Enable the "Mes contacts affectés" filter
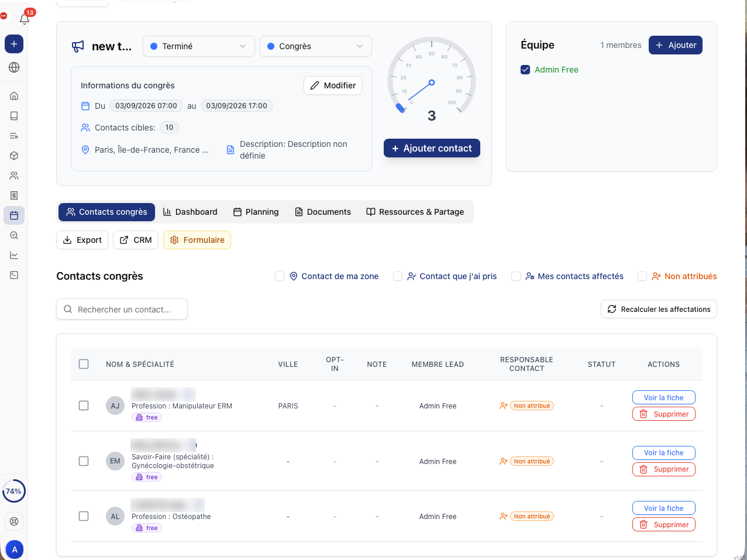 [x=516, y=276]
